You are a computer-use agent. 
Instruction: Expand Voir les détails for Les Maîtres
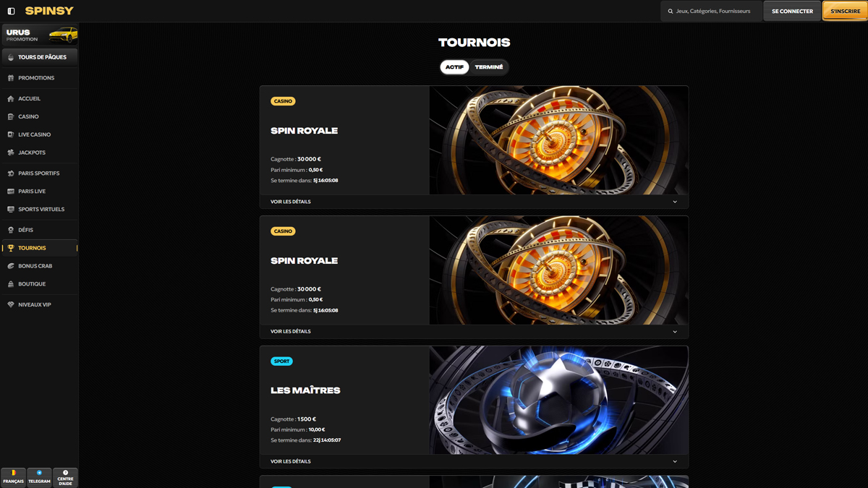[x=474, y=461]
